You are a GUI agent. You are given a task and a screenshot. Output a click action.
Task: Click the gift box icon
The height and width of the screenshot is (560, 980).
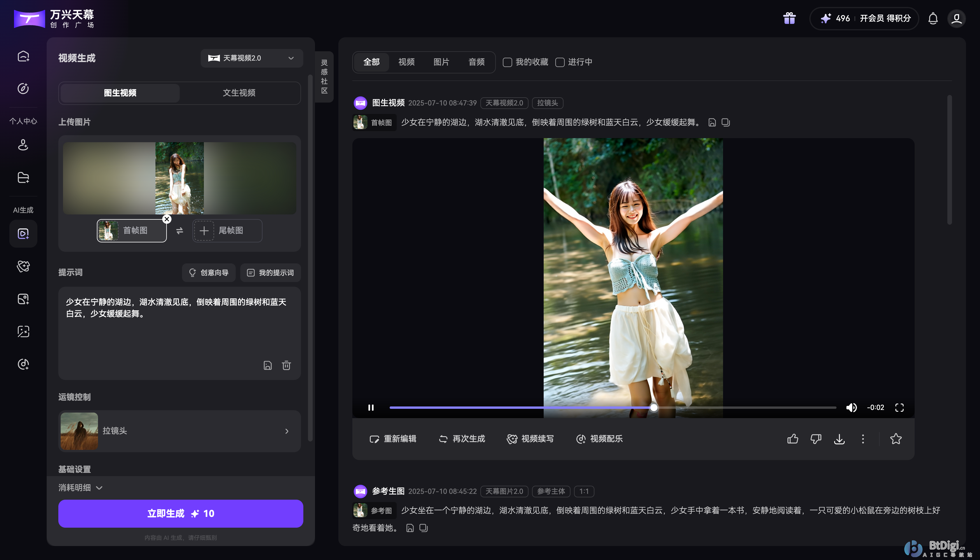789,18
